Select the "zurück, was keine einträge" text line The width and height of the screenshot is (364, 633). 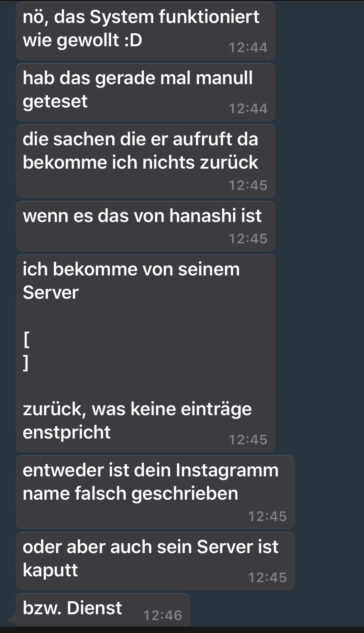click(x=137, y=409)
